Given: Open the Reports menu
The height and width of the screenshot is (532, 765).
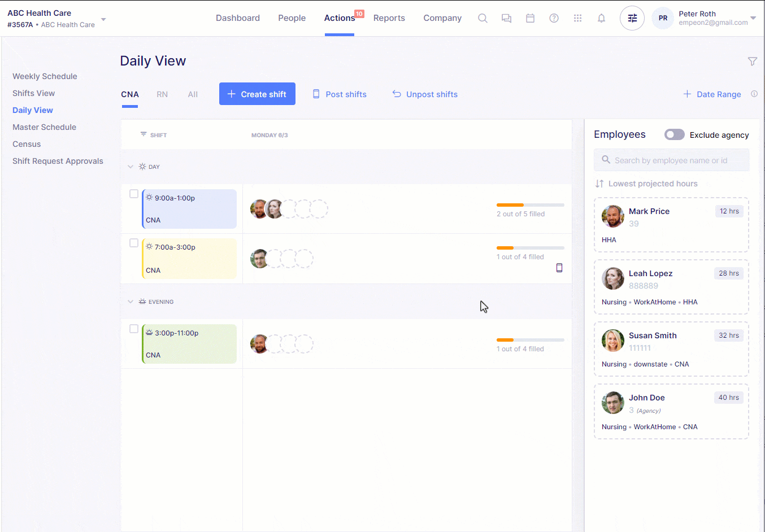Looking at the screenshot, I should 389,18.
